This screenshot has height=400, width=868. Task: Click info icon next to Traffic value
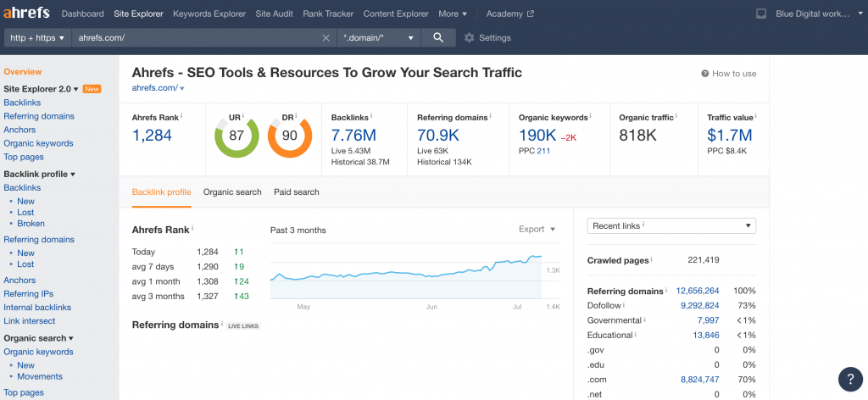click(x=756, y=117)
